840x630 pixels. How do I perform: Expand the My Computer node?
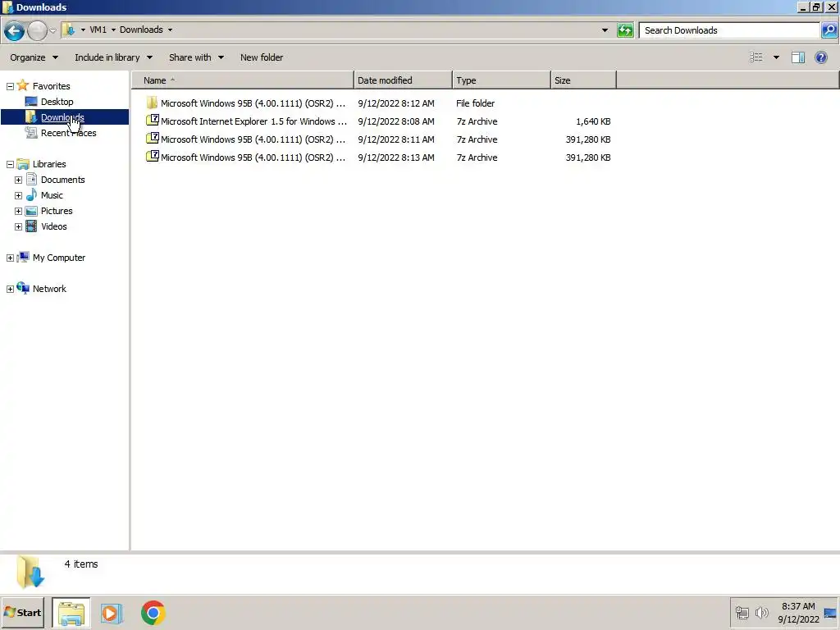click(x=10, y=258)
